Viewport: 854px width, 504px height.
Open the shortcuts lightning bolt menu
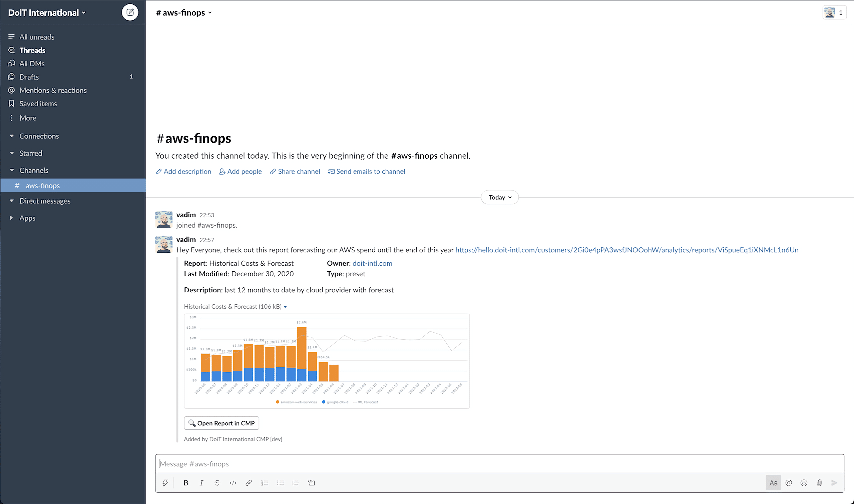(165, 483)
